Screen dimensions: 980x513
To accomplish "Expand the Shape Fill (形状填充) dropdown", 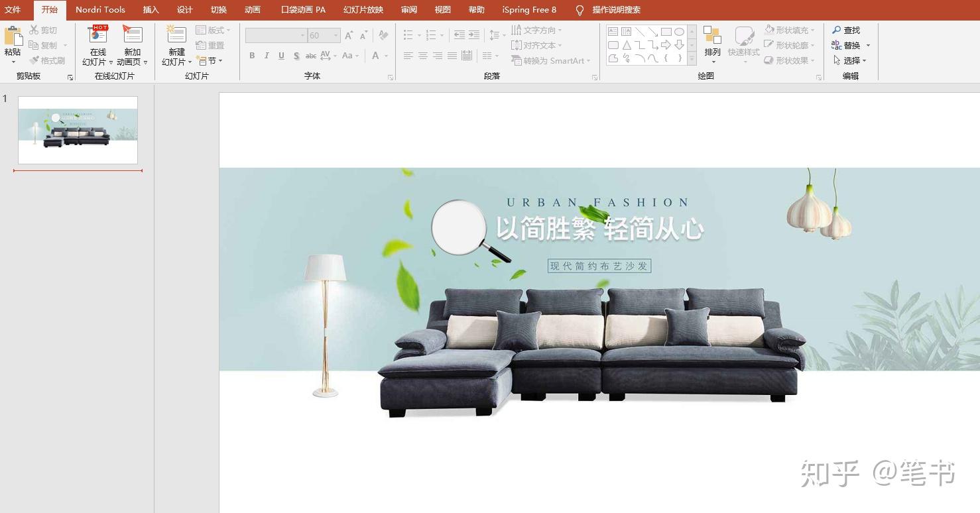I will click(x=790, y=30).
